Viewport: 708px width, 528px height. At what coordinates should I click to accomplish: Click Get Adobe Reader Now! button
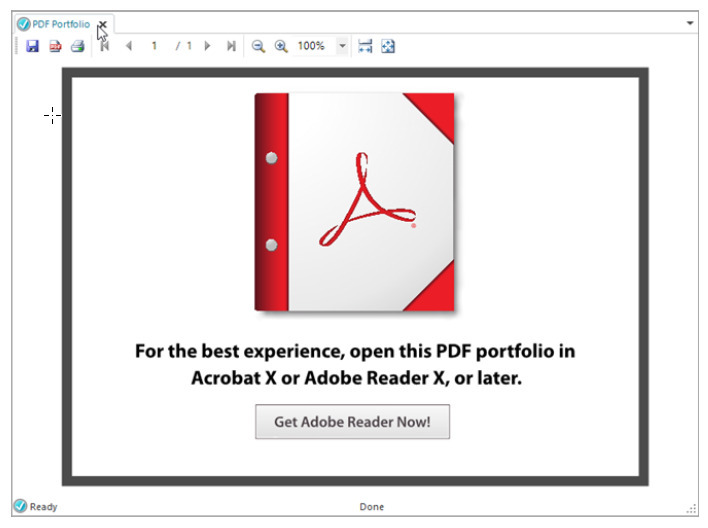coord(352,421)
